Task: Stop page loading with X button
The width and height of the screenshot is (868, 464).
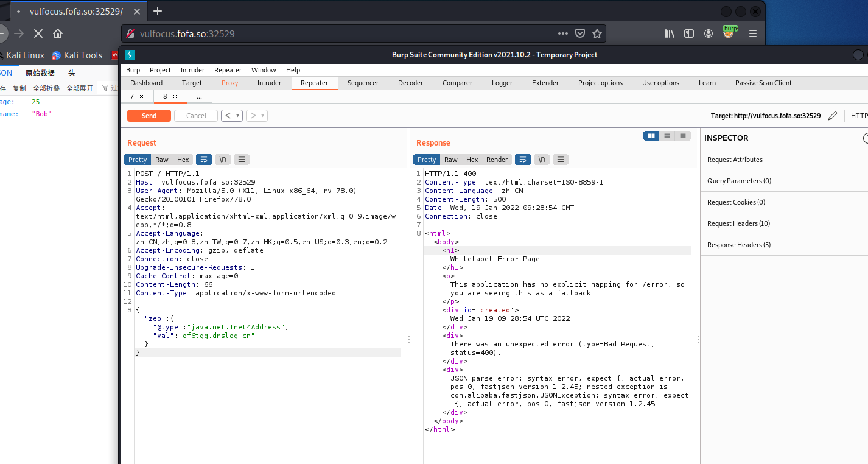Action: pos(38,33)
